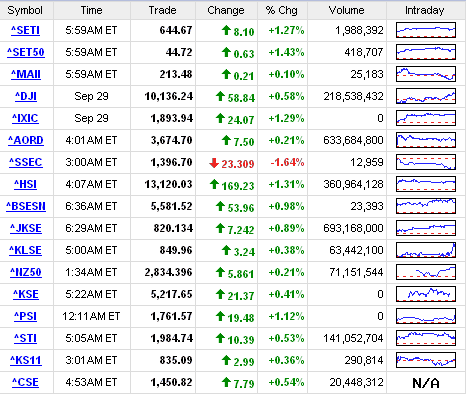
Task: Open the ^NZ50 intraday chart thumbnail
Action: point(426,272)
